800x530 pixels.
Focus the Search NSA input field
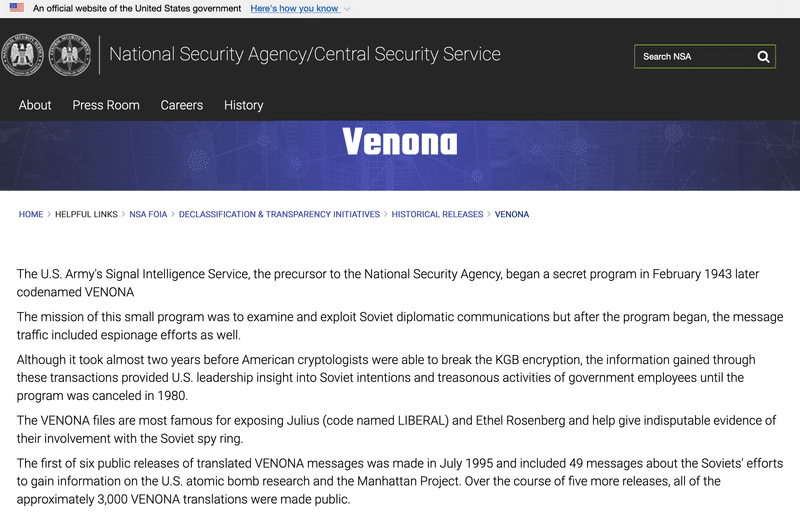(695, 57)
